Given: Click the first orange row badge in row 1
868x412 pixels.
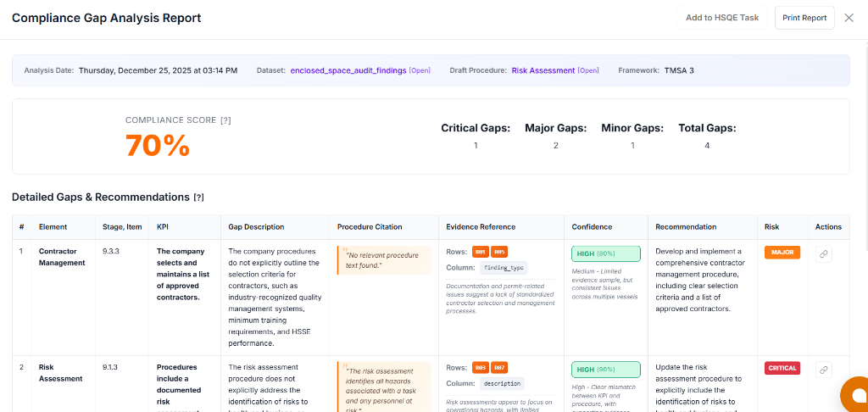Looking at the screenshot, I should tap(480, 252).
